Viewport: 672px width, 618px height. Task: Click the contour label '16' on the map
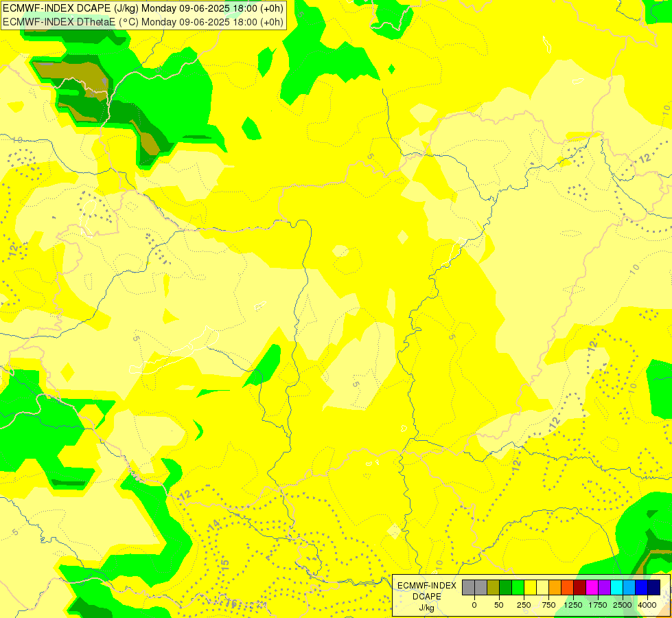pyautogui.click(x=231, y=604)
